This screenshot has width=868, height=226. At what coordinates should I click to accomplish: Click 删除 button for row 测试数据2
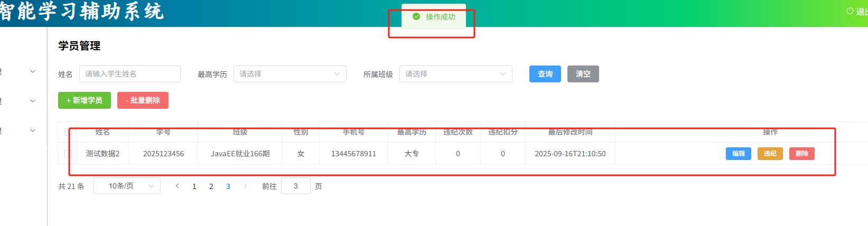pyautogui.click(x=801, y=154)
